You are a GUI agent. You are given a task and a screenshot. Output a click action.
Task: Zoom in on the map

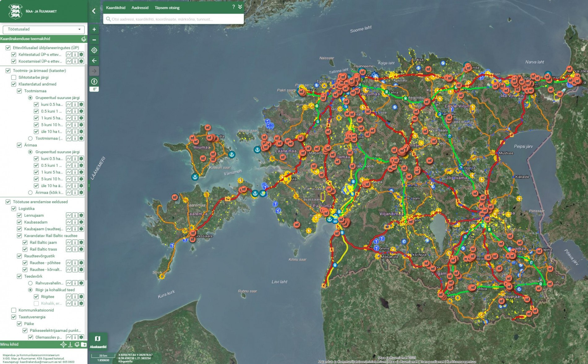click(x=94, y=29)
